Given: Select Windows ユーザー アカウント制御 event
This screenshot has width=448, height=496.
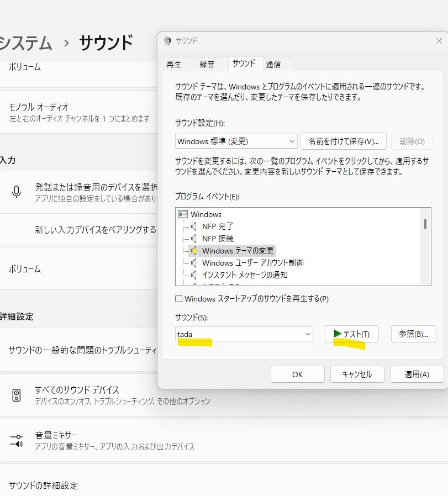Looking at the screenshot, I should (253, 262).
